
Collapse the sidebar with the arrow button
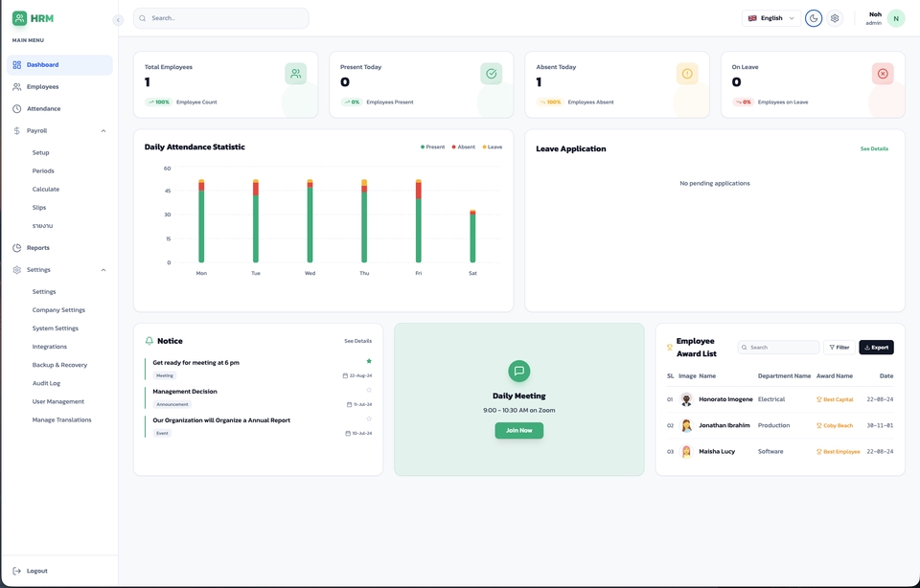118,20
